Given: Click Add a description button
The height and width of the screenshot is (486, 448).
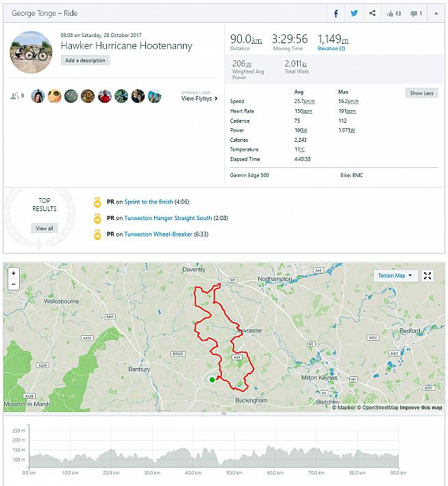Looking at the screenshot, I should 85,60.
